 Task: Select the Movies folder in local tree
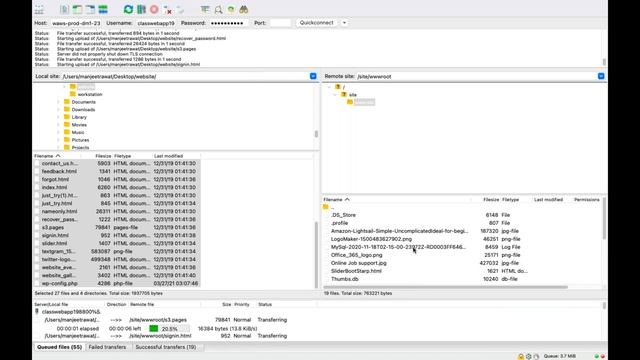tap(79, 125)
